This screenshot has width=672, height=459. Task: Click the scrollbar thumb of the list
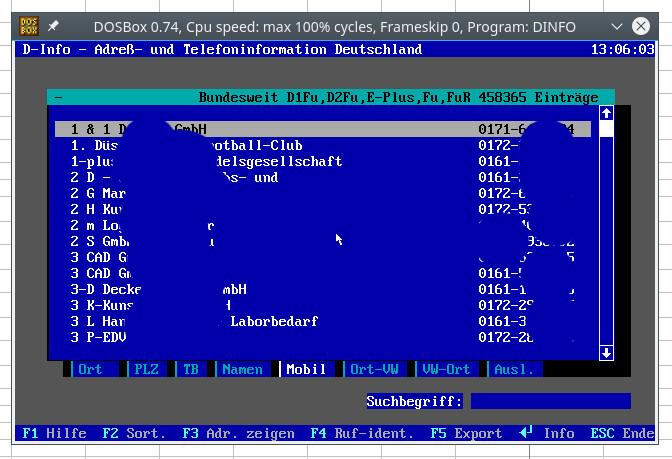point(606,129)
